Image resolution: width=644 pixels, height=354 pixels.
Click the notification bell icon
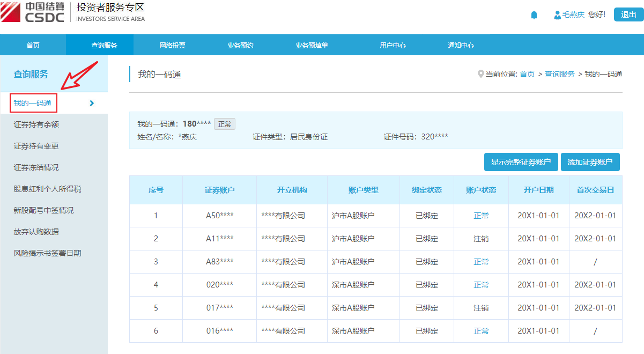[534, 15]
